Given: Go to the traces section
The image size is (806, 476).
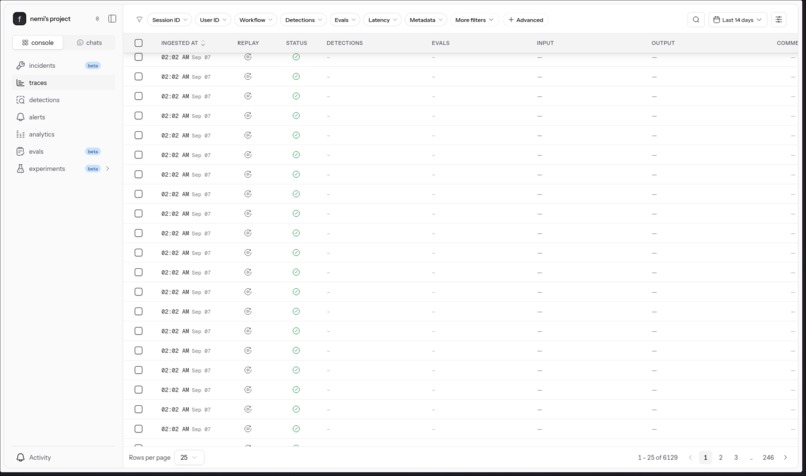Looking at the screenshot, I should click(x=63, y=83).
